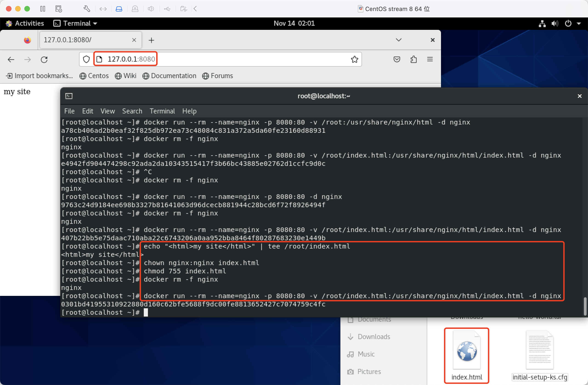Viewport: 588px width, 385px height.
Task: Open the Firefox hamburger menu
Action: tap(430, 59)
